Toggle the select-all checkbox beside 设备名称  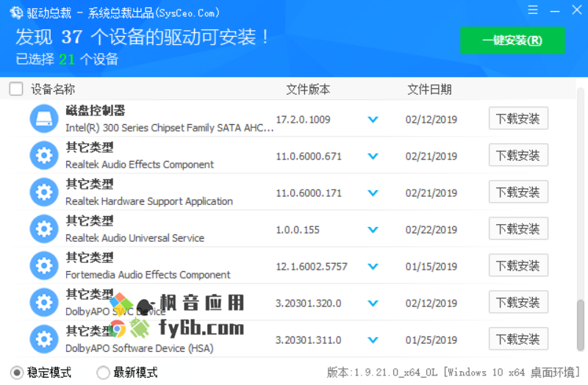[x=16, y=89]
